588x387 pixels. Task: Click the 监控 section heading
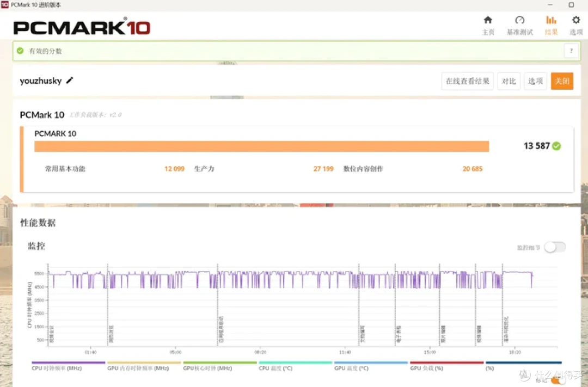(x=36, y=246)
